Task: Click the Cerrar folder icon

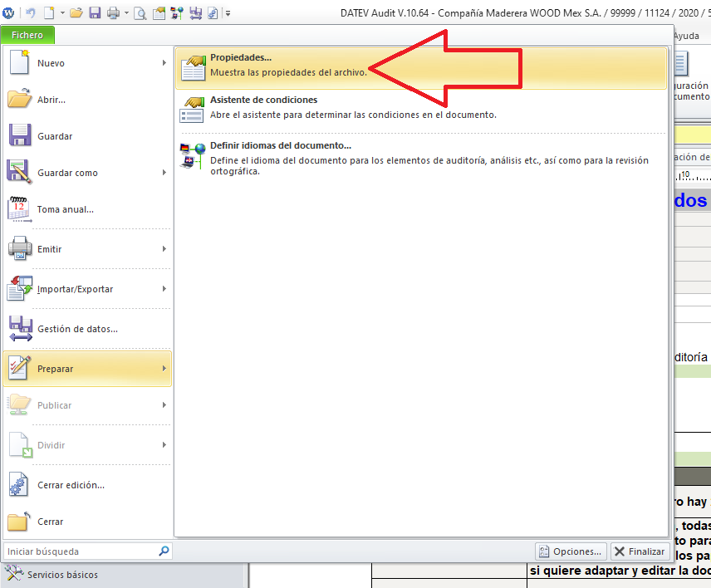Action: coord(19,521)
